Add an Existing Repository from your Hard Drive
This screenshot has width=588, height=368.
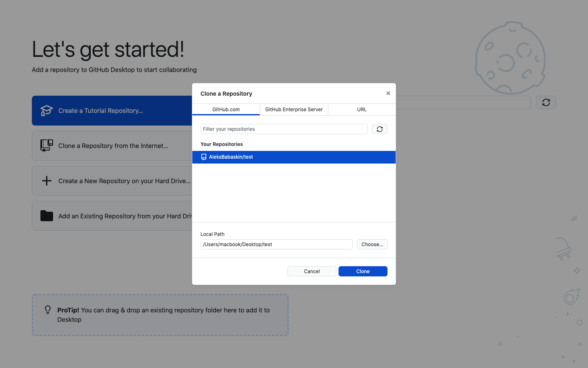(112, 216)
